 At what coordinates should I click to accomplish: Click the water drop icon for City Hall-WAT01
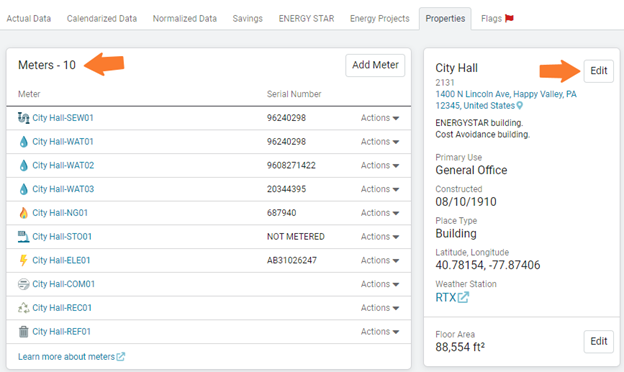coord(23,142)
